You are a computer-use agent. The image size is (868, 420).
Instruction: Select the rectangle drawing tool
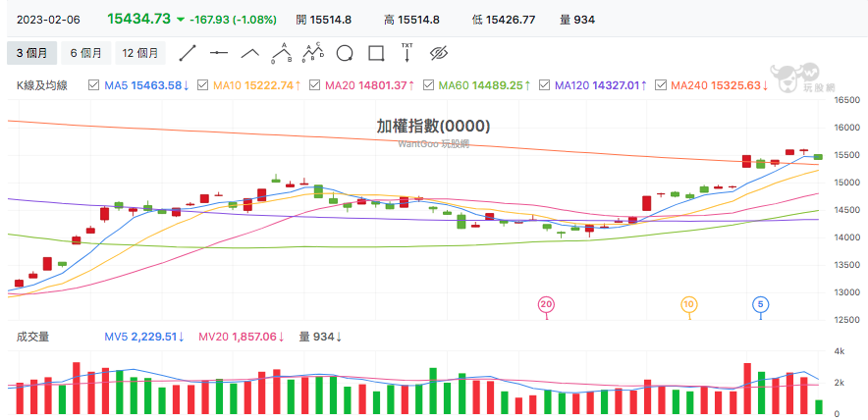coord(376,53)
